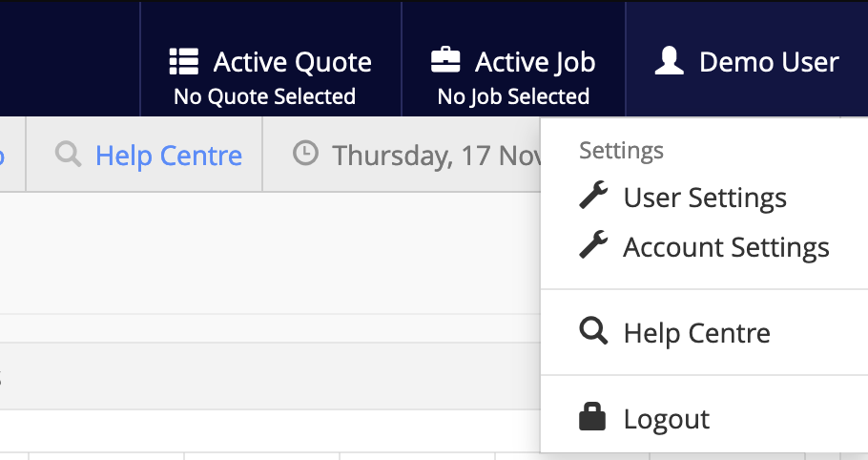Click the padlock icon next to Logout
The width and height of the screenshot is (868, 460).
(592, 418)
